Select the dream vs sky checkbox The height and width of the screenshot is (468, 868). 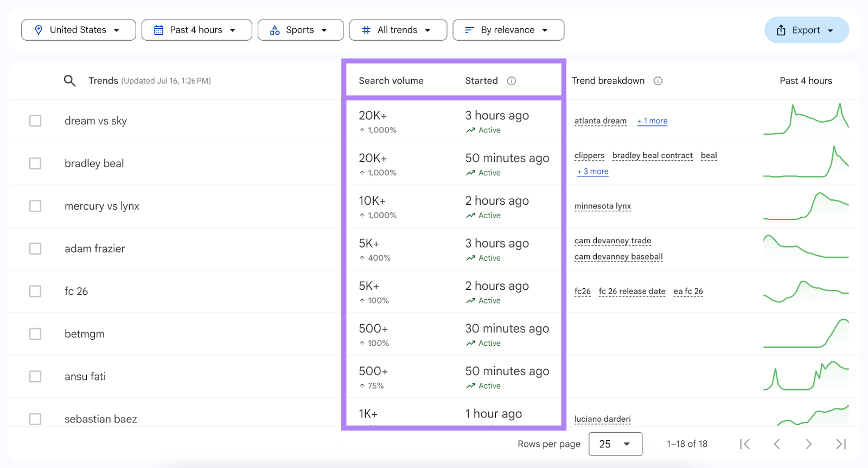[35, 121]
